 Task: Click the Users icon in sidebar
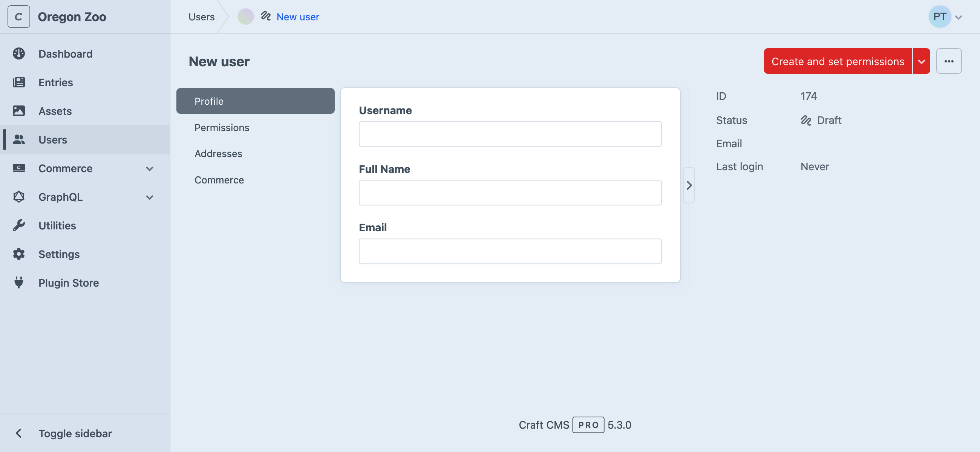pyautogui.click(x=19, y=139)
